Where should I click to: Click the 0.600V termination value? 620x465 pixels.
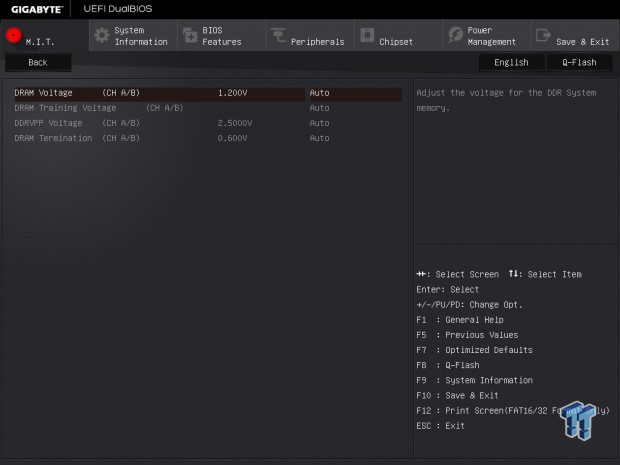tap(232, 138)
